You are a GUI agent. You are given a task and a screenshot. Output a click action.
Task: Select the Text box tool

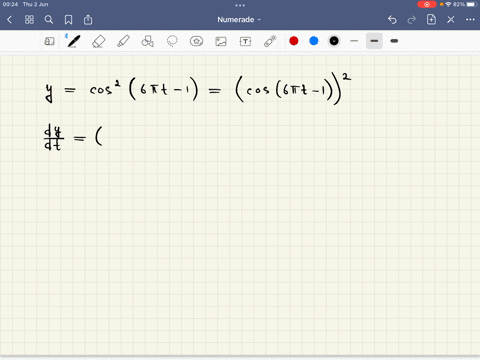coord(245,41)
